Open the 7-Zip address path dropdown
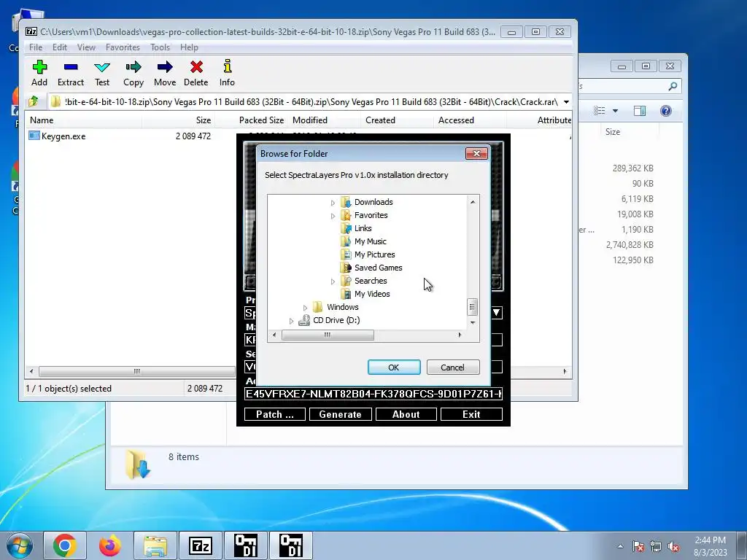747x560 pixels. tap(566, 102)
